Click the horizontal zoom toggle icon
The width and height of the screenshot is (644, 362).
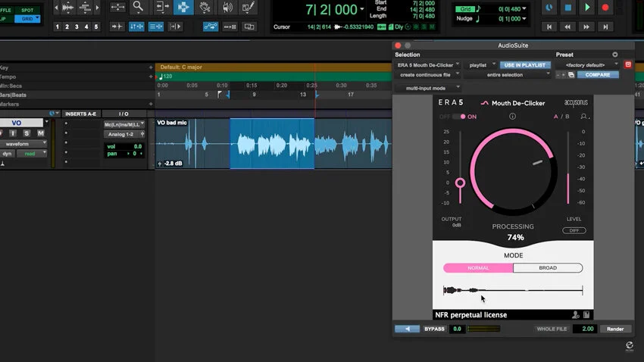coord(117,7)
